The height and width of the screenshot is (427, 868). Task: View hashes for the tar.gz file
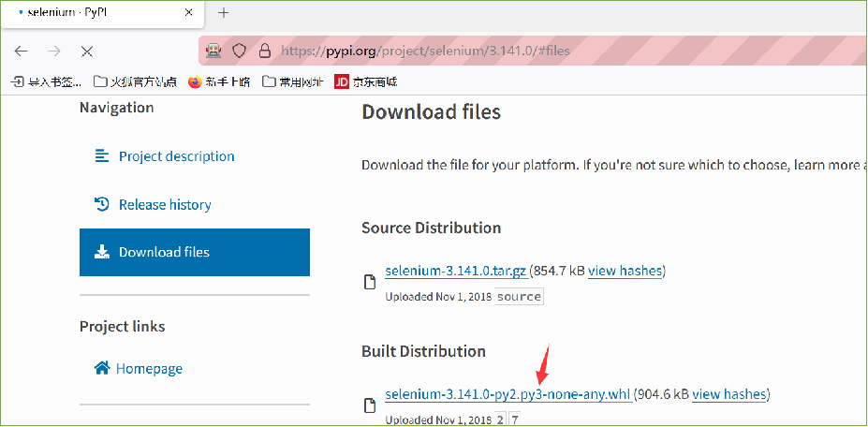625,272
